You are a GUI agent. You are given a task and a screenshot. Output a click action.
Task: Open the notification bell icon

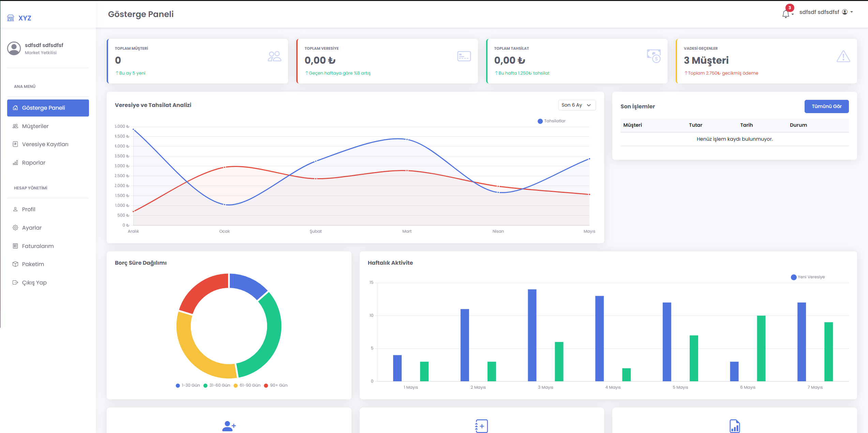click(x=786, y=14)
